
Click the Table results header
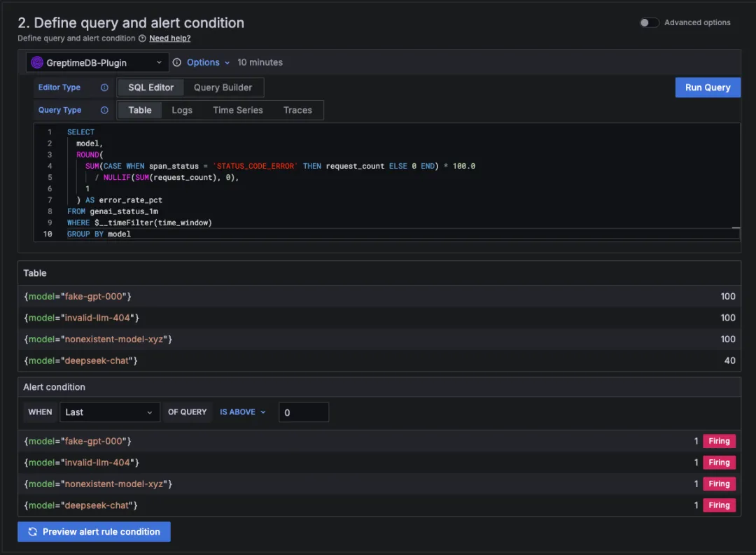point(35,274)
